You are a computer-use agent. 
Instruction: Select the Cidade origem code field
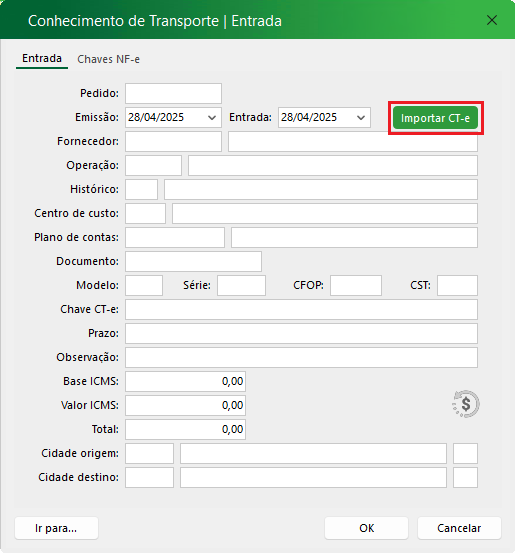point(149,453)
